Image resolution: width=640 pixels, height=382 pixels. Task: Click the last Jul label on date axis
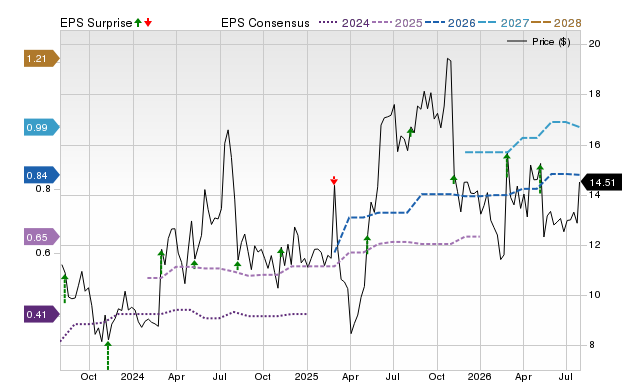[566, 376]
